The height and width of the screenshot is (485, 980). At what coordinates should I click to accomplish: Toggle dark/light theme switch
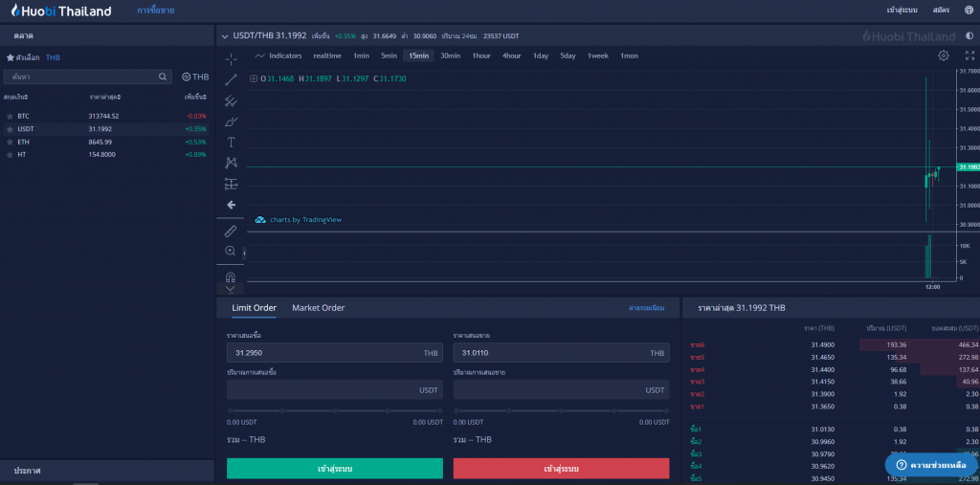tap(969, 36)
